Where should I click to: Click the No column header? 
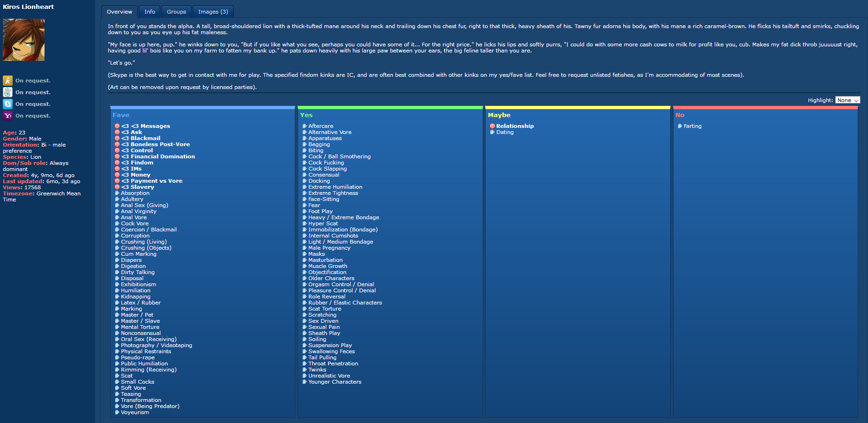[x=680, y=115]
